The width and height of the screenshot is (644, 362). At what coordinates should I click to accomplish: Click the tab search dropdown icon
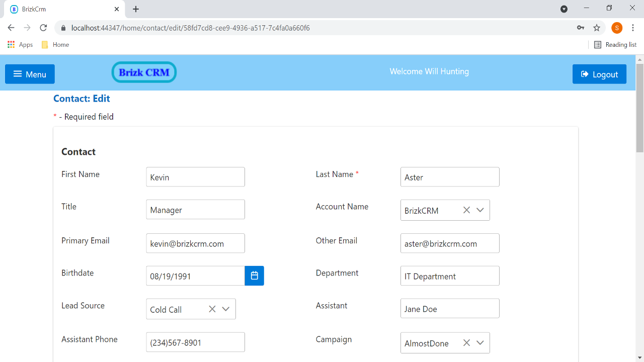click(x=564, y=9)
